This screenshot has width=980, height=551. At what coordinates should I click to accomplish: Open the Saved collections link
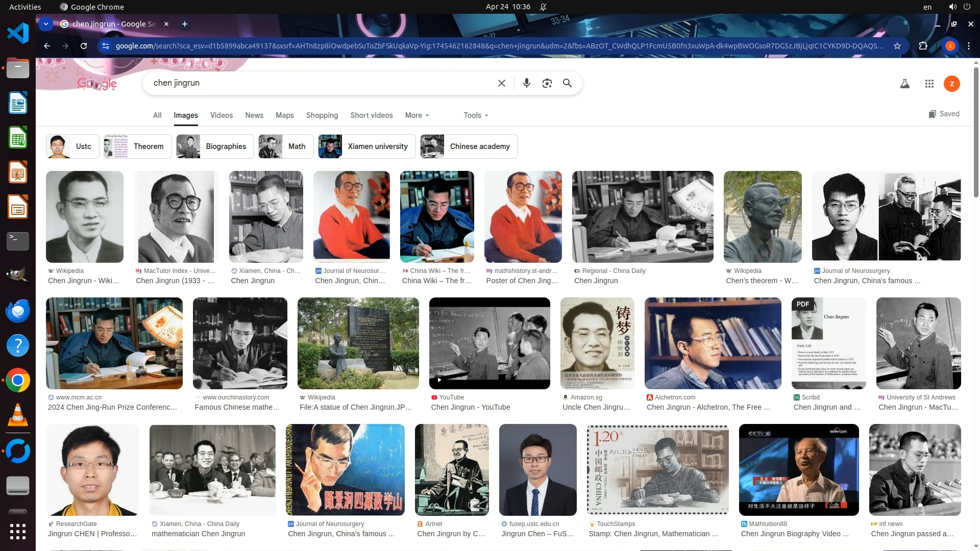tap(944, 114)
